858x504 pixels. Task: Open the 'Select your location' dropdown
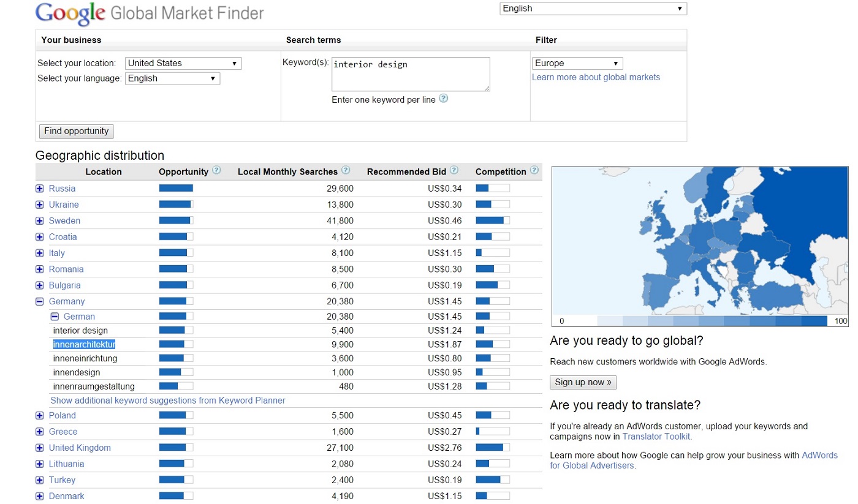pyautogui.click(x=183, y=63)
